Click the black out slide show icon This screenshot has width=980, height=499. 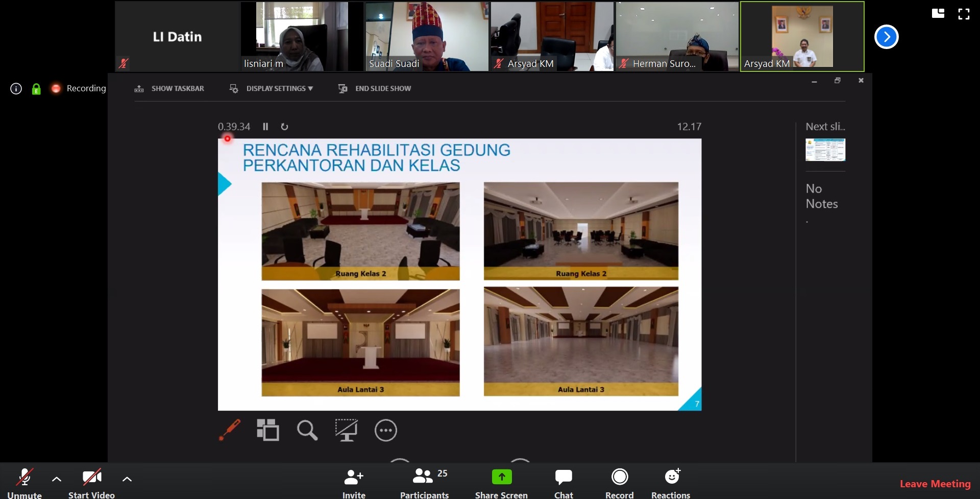pos(346,430)
